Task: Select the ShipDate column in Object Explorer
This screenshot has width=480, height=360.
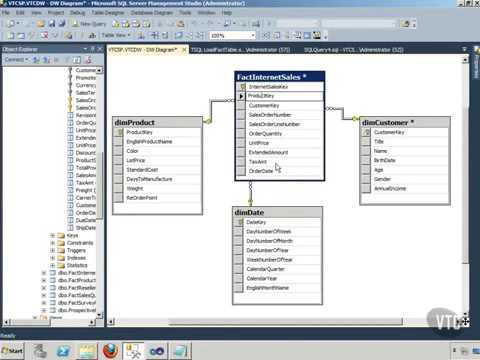Action: pos(86,228)
